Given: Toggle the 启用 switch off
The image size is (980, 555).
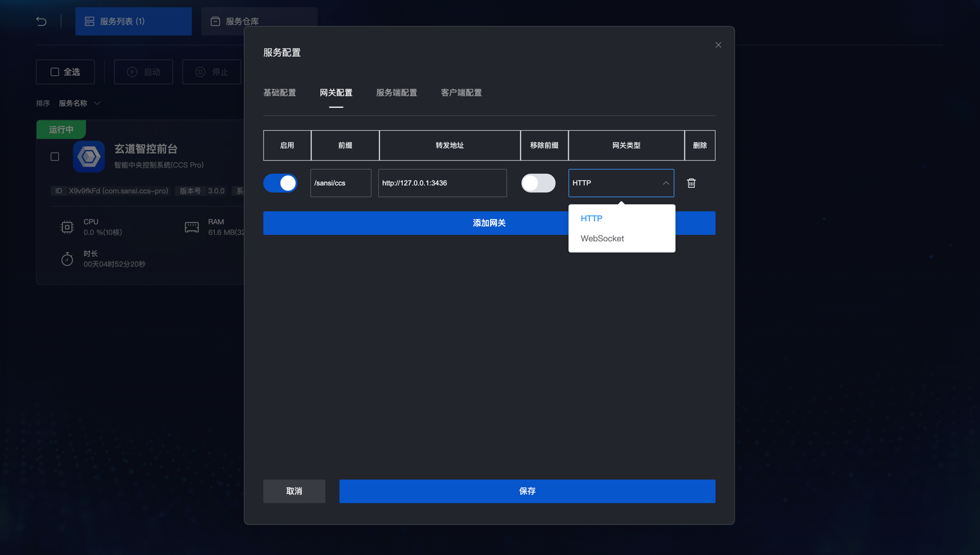Looking at the screenshot, I should tap(280, 183).
